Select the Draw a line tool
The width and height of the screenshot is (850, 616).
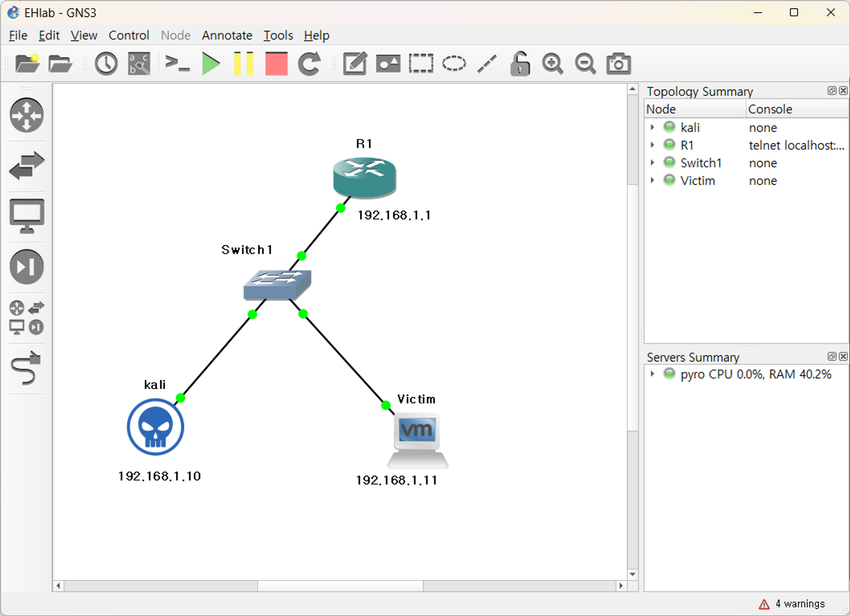click(x=487, y=64)
